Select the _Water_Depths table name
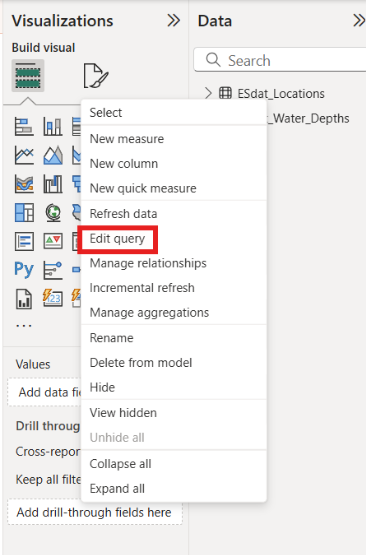Image resolution: width=366 pixels, height=555 pixels. tap(308, 118)
